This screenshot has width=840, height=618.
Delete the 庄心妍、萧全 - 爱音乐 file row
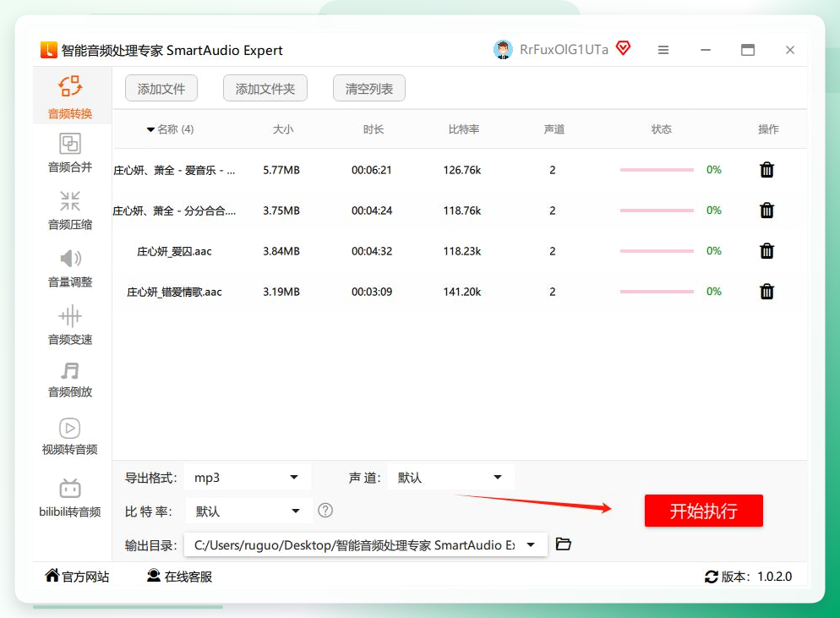766,170
